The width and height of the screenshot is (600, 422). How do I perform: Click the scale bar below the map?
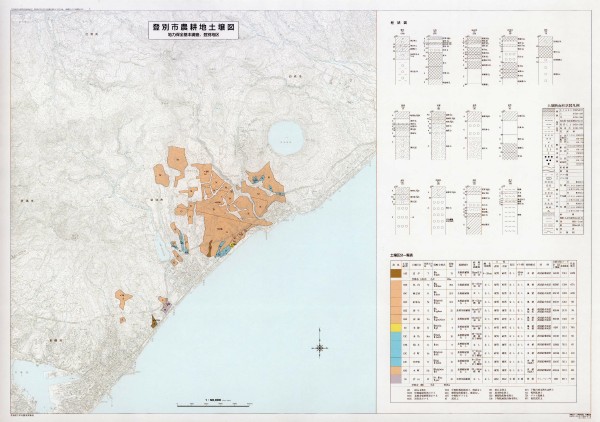click(212, 402)
